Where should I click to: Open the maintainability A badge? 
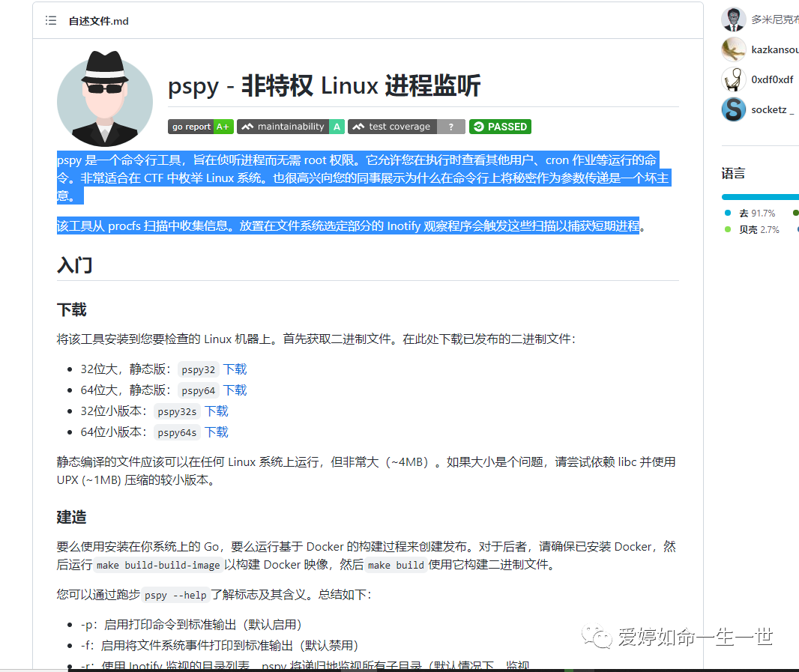click(291, 127)
